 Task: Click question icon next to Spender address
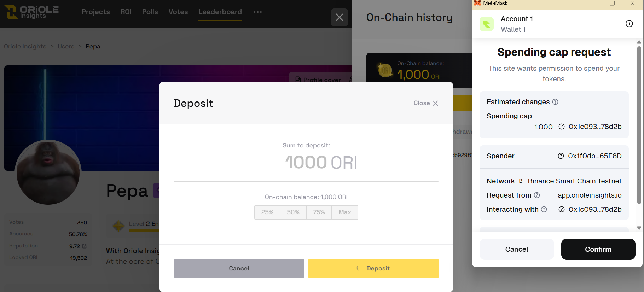[561, 156]
